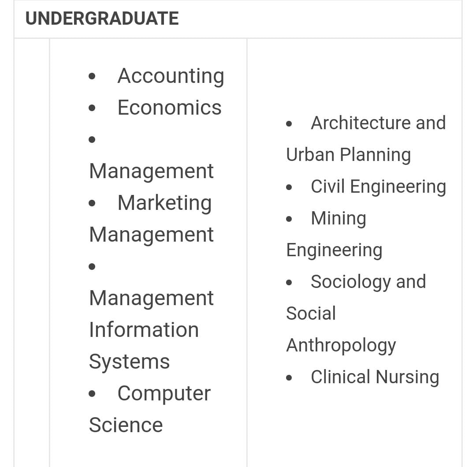The height and width of the screenshot is (467, 476).
Task: Open the Marketing Management entry
Action: tap(151, 219)
